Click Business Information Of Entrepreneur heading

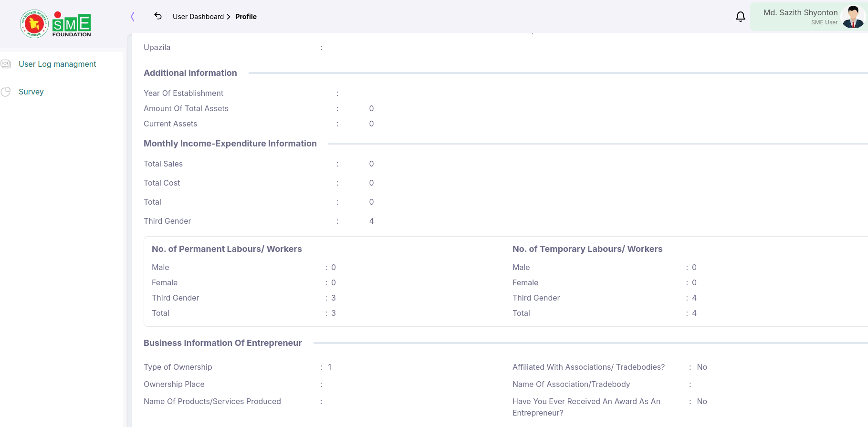click(x=223, y=343)
